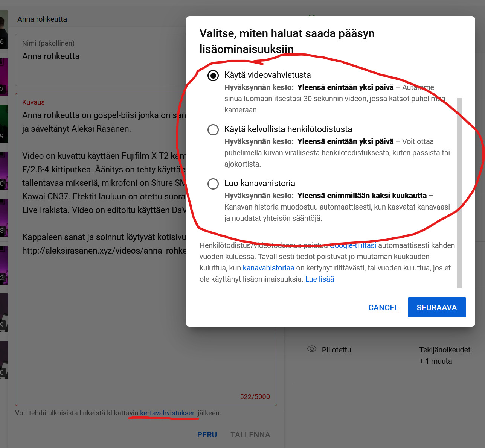Click the PERU button below description
The height and width of the screenshot is (448, 485).
click(207, 435)
